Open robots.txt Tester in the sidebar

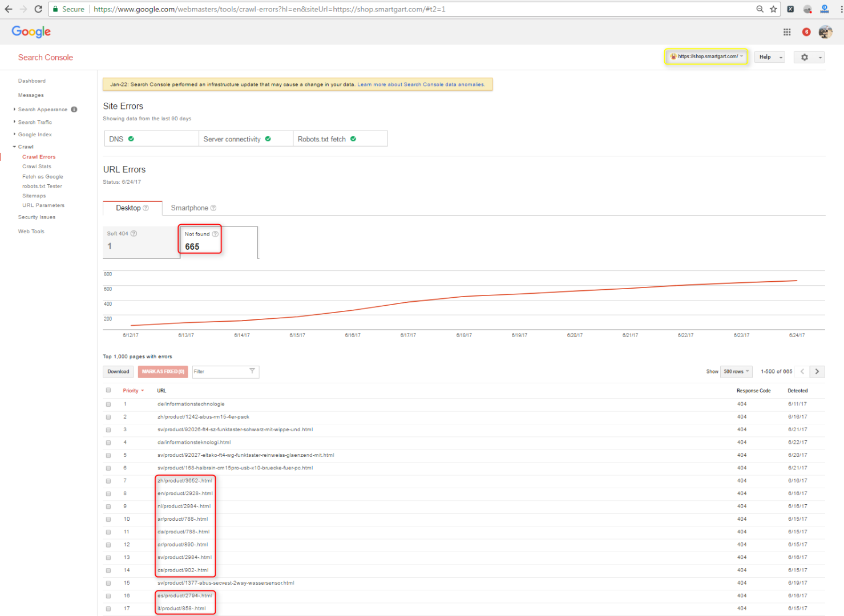click(42, 187)
